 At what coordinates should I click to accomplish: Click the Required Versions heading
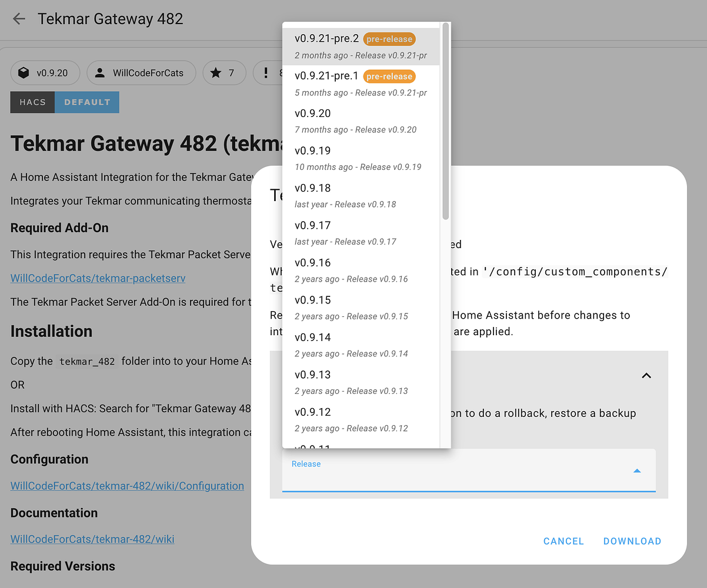coord(63,566)
